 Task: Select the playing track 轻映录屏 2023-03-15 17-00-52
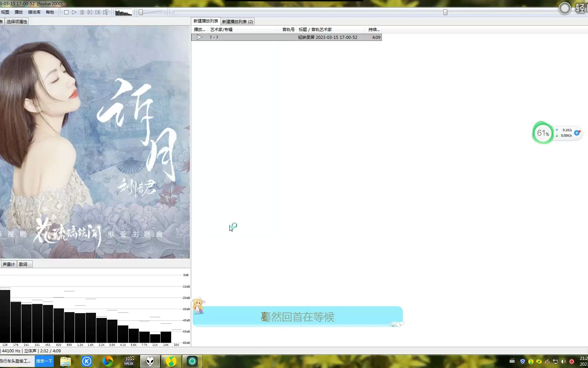click(287, 37)
